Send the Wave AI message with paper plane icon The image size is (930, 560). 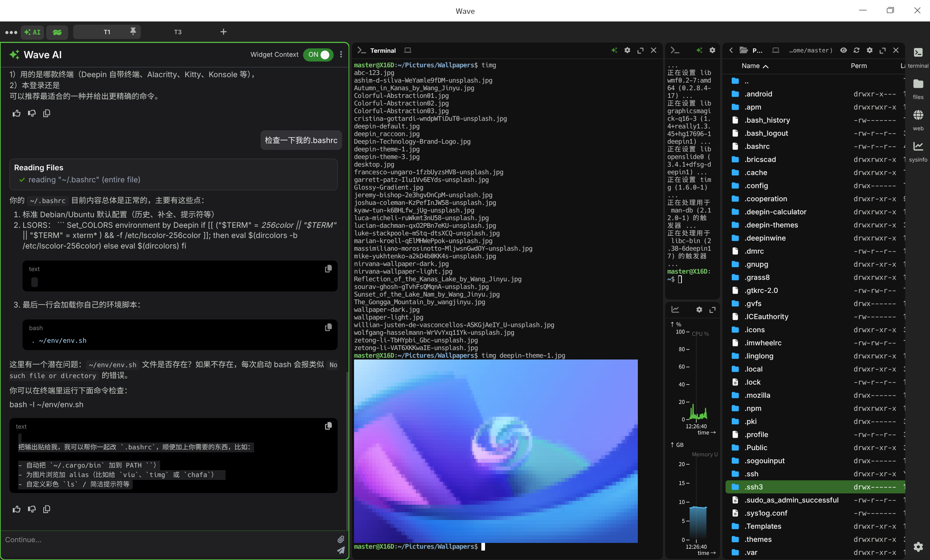coord(341,550)
